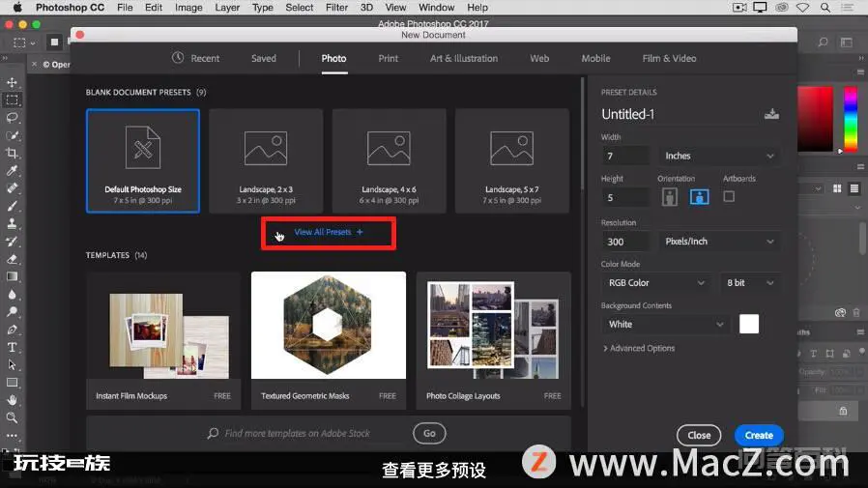Click the Create button
This screenshot has height=488, width=868.
[759, 436]
